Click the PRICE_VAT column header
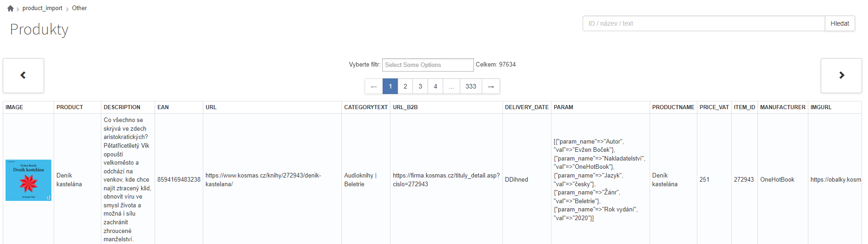Screen dimensions: 868x244 coord(714,107)
